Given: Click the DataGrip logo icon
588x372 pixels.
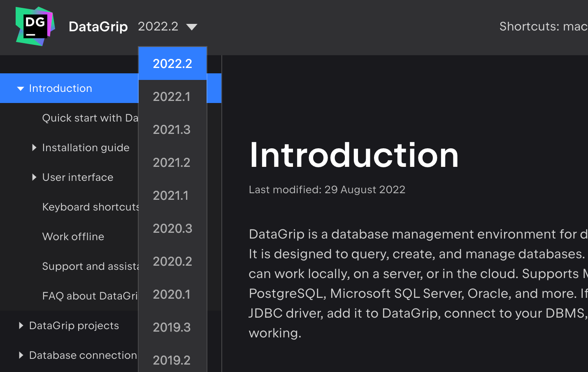Looking at the screenshot, I should [x=35, y=26].
